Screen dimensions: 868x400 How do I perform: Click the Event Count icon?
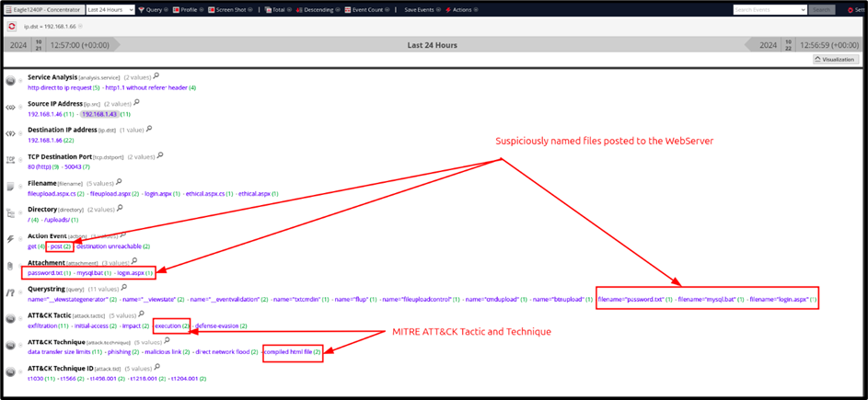[x=348, y=10]
